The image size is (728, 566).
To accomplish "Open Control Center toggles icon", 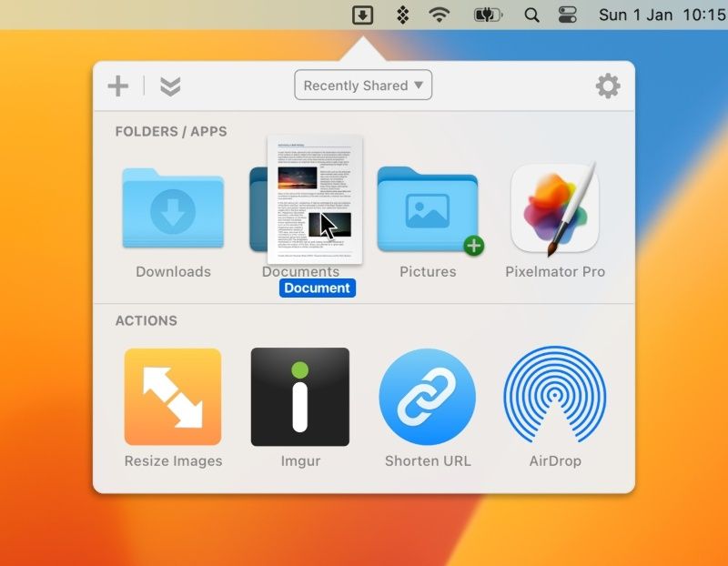I will [x=567, y=15].
